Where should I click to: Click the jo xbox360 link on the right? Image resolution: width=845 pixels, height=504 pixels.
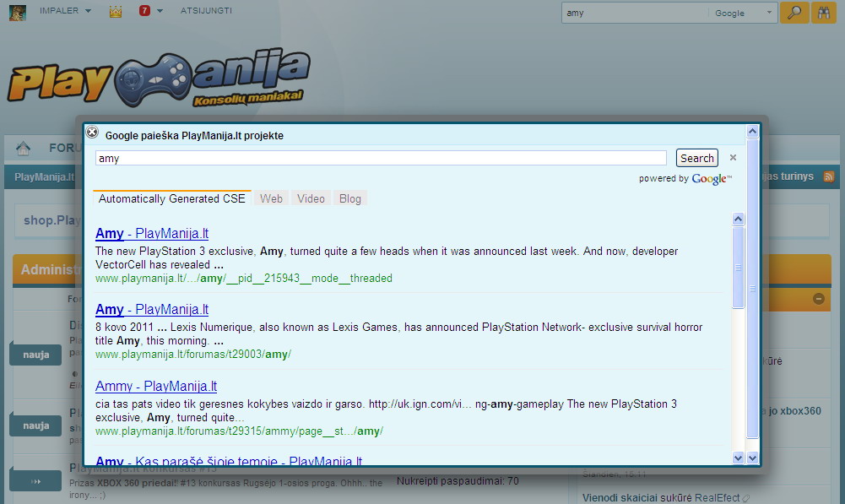pyautogui.click(x=795, y=411)
